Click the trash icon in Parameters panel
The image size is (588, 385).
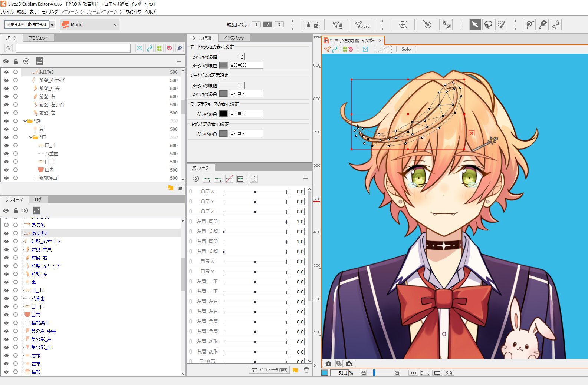pyautogui.click(x=306, y=370)
